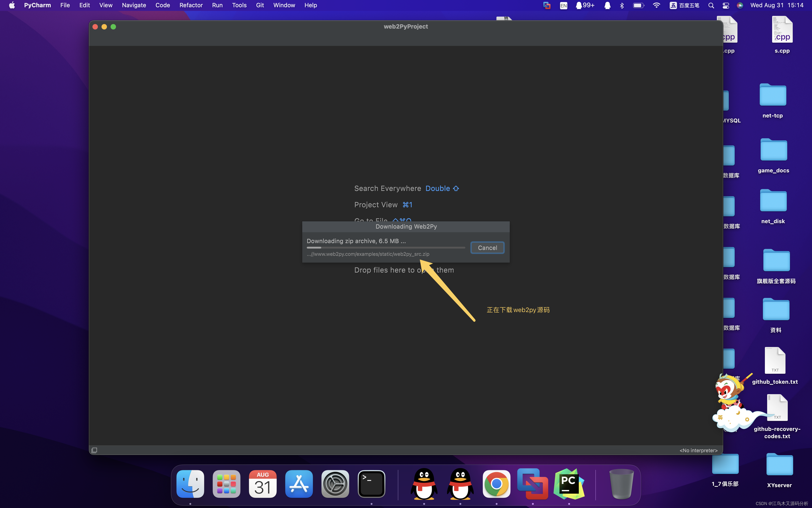The image size is (812, 508).
Task: Click the Project View ⌘1 hint
Action: coord(383,205)
